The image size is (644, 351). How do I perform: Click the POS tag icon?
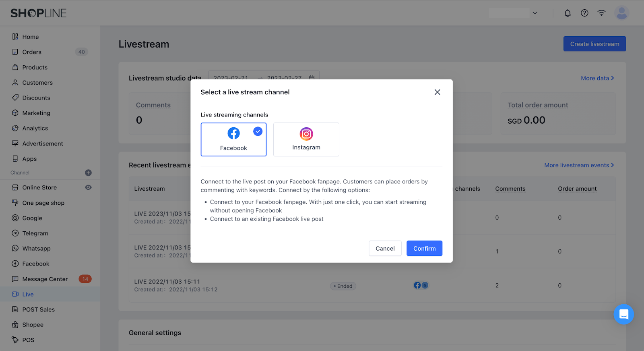tap(15, 340)
